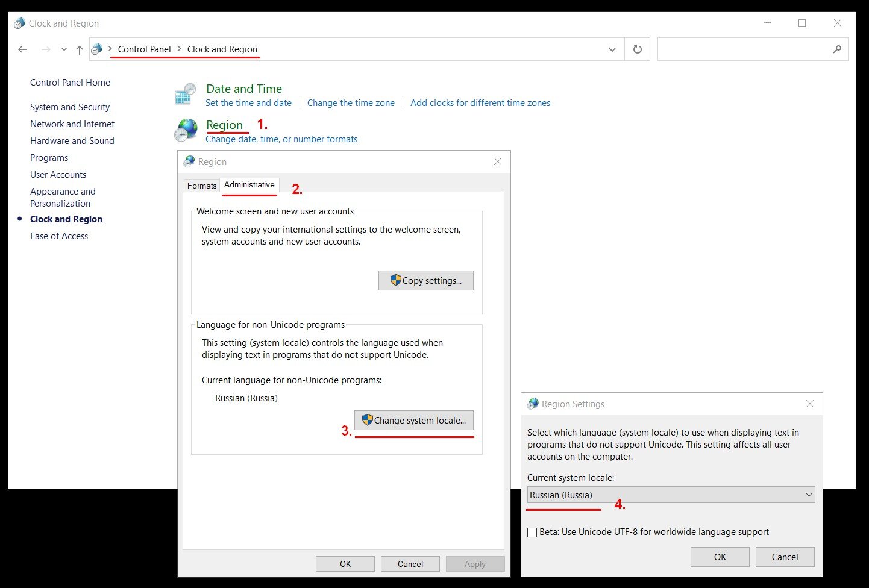Click Cancel in Region Settings dialog

(785, 557)
